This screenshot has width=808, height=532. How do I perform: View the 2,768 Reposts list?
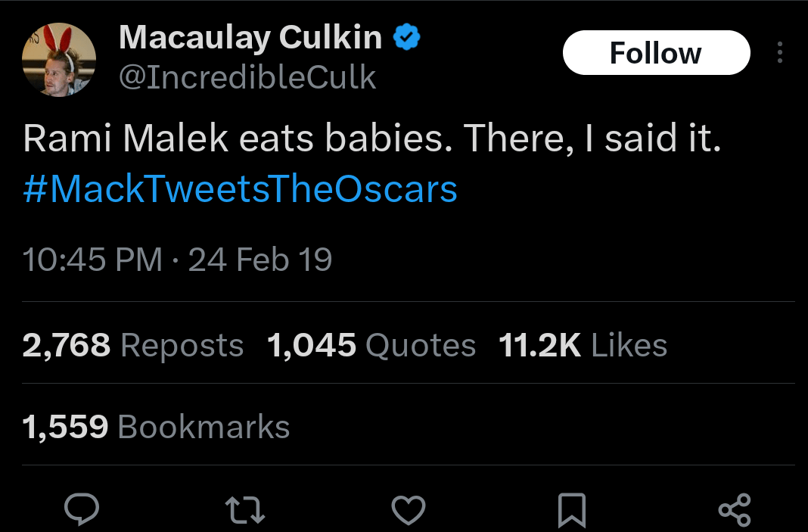tap(133, 346)
